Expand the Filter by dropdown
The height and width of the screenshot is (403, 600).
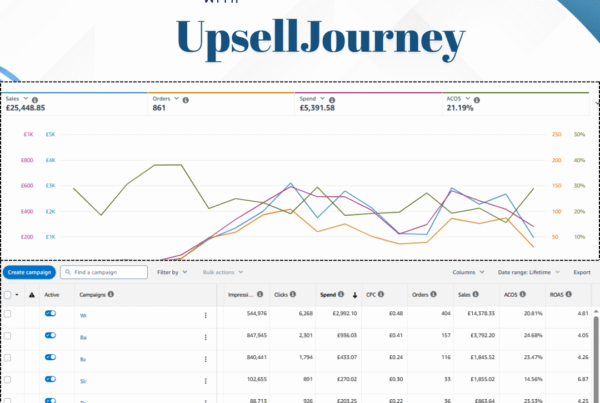[172, 272]
